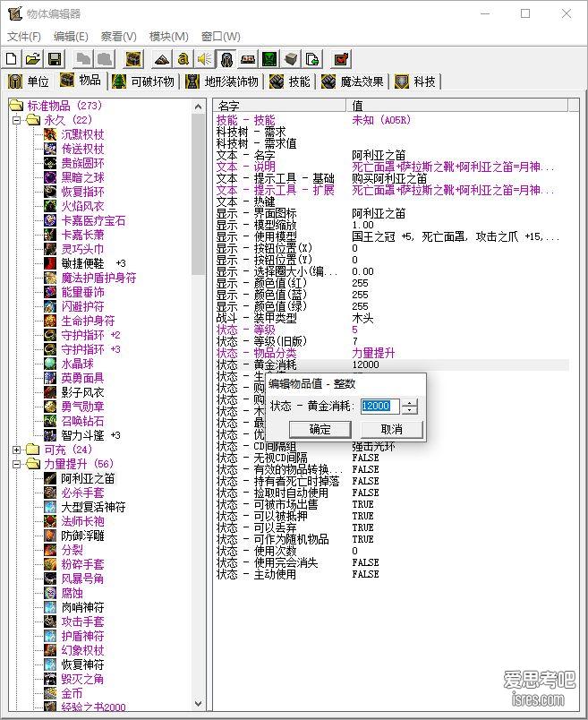Select 魔法护盾护身符 in the tree
This screenshot has width=588, height=720.
pos(98,278)
